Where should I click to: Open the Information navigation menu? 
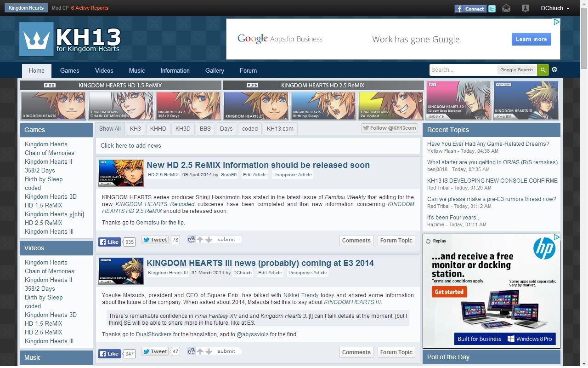point(175,71)
